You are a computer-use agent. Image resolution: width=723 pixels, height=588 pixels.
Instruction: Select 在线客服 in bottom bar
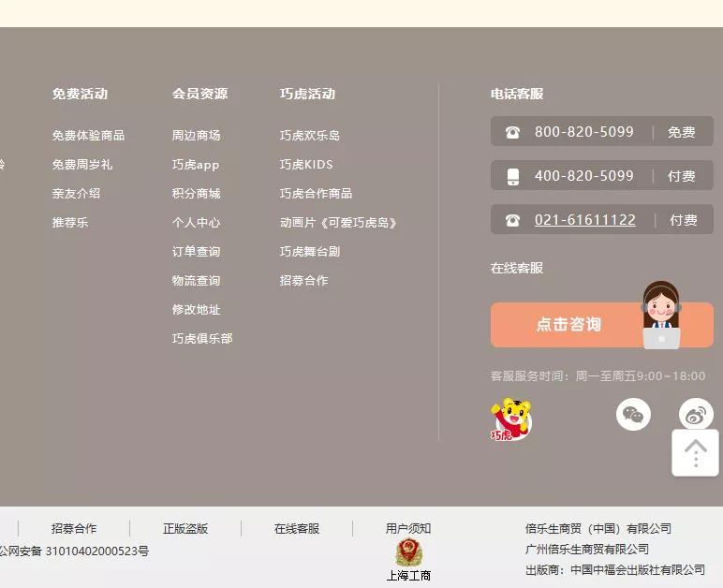pos(297,529)
